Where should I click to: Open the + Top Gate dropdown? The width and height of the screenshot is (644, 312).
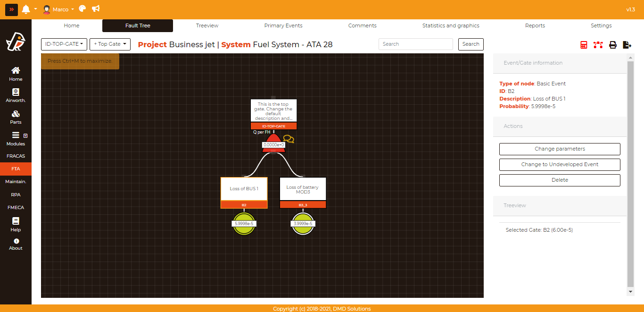pyautogui.click(x=110, y=44)
